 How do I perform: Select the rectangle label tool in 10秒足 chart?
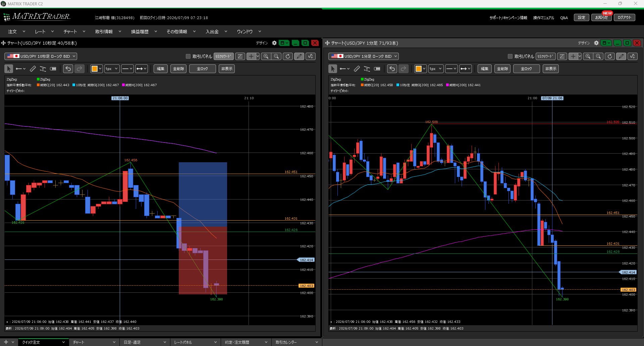53,69
